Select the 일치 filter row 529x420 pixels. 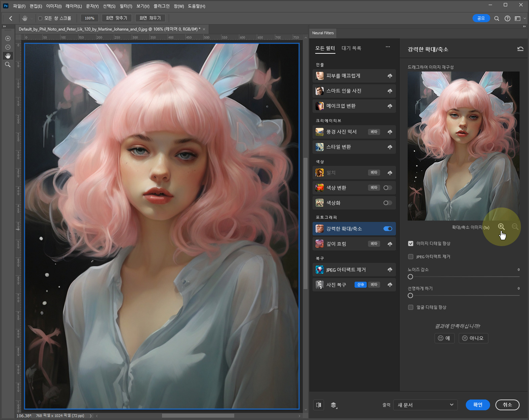pyautogui.click(x=354, y=173)
